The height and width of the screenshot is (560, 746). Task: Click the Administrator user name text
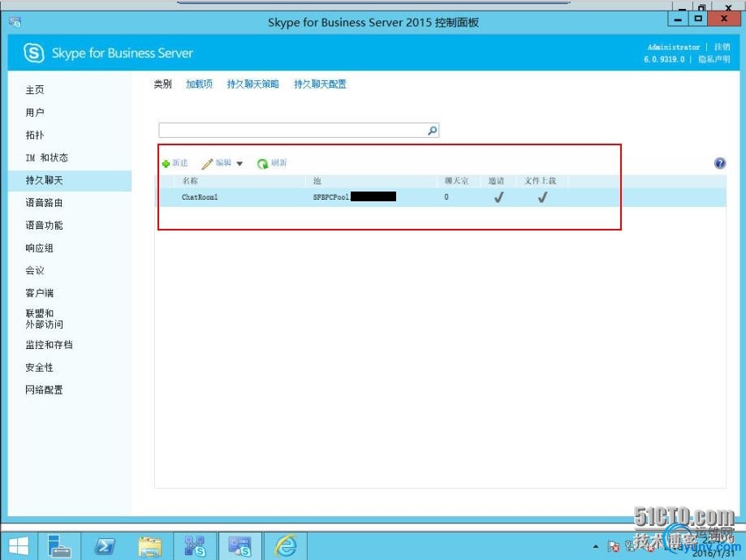673,47
